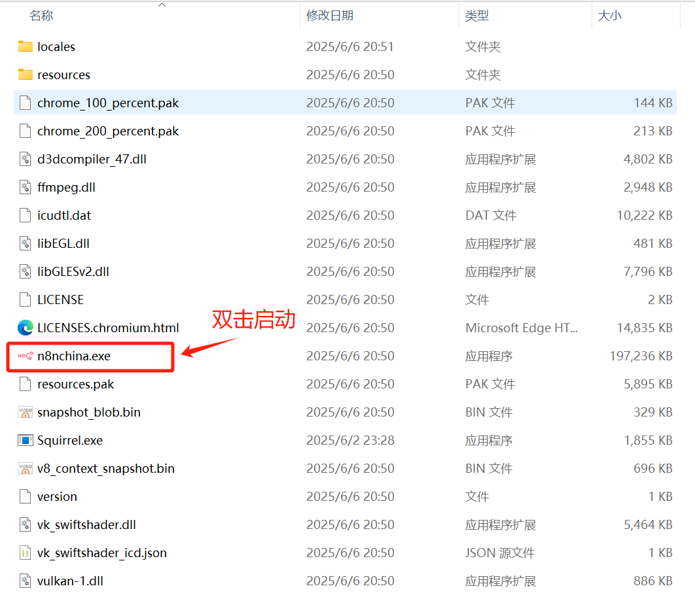Click the chrome_200_percent.pak file icon

26,131
